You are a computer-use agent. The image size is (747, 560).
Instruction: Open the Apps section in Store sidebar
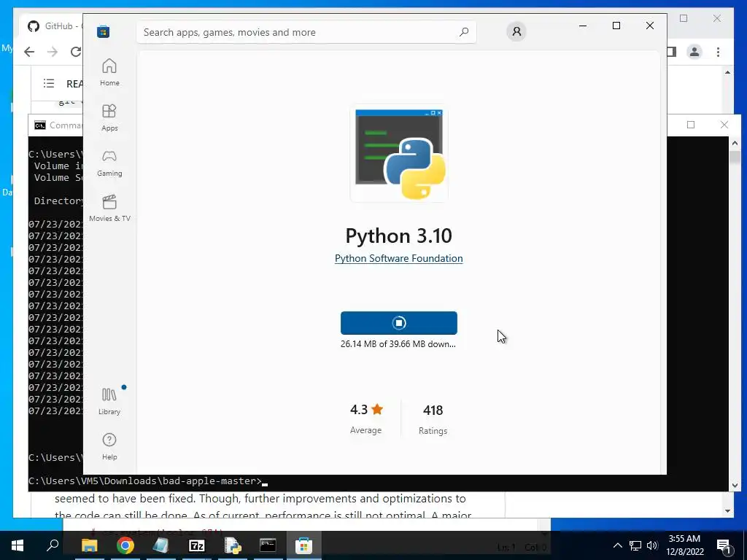tap(109, 117)
